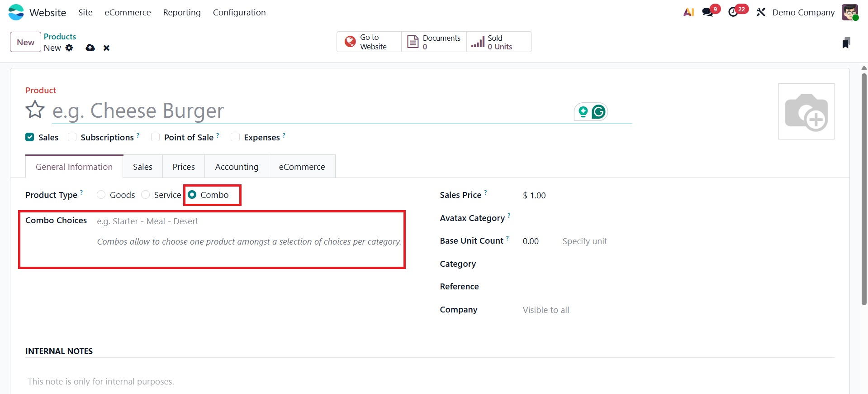Click the debug tools wrench icon
Image resolution: width=868 pixels, height=394 pixels.
tap(761, 12)
